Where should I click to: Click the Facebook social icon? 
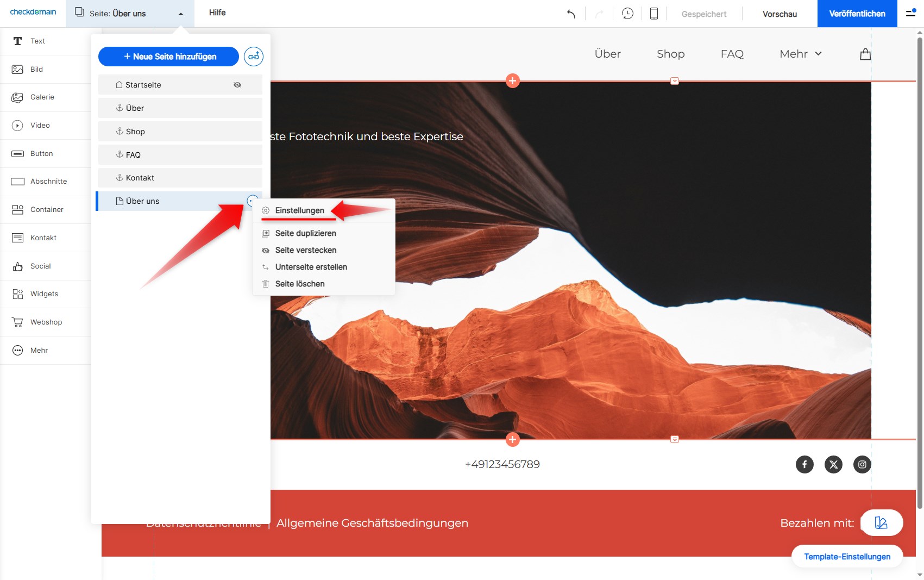coord(804,464)
